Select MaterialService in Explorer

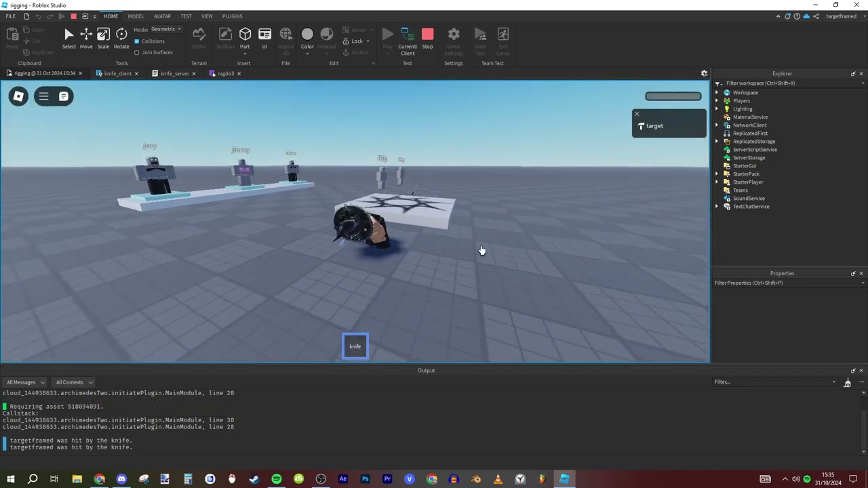pos(750,117)
